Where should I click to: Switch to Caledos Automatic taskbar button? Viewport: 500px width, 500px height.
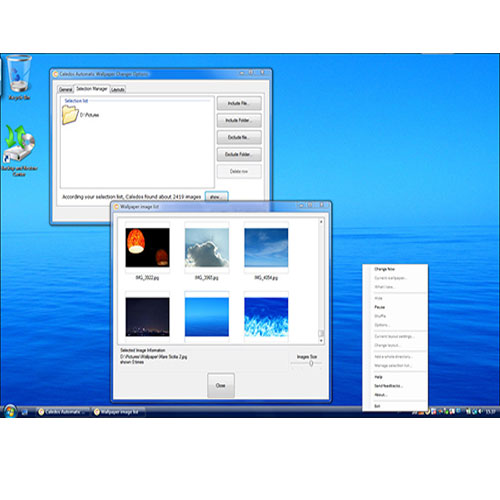(62, 412)
